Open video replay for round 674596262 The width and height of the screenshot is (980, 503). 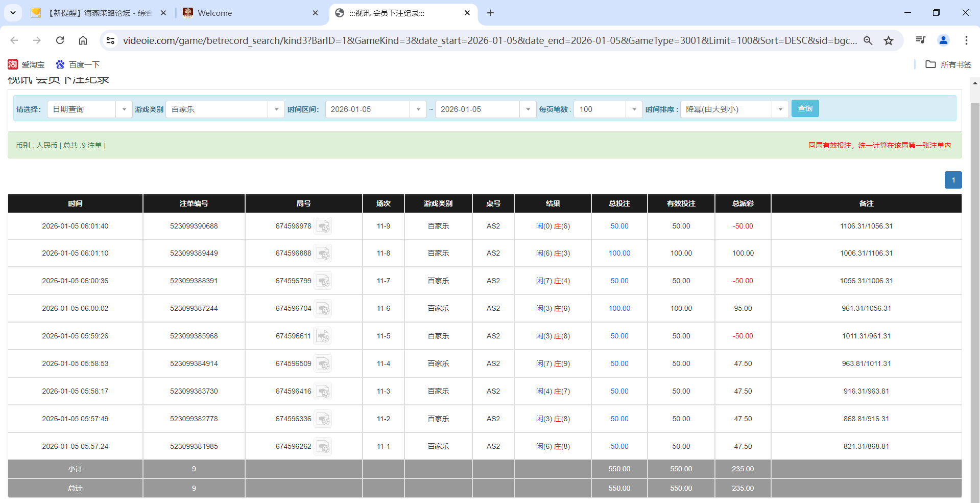coord(323,446)
